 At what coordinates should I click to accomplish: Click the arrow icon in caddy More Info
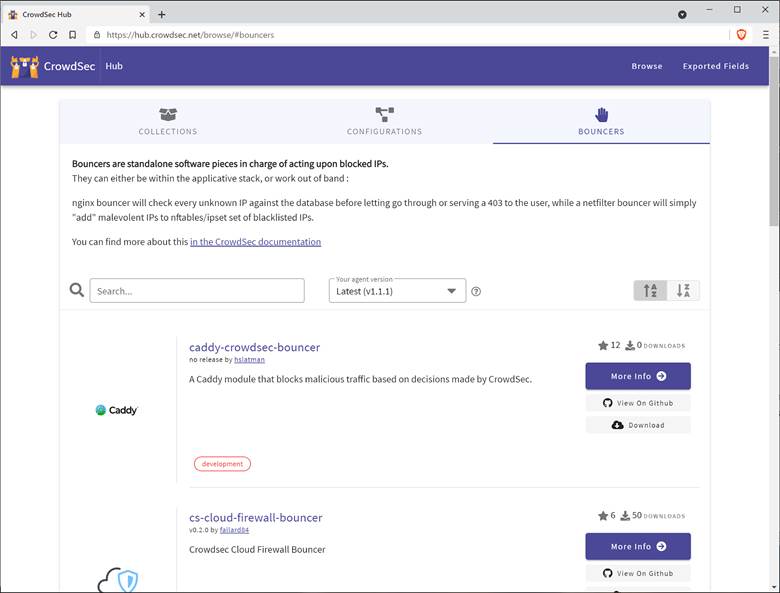[x=661, y=376]
